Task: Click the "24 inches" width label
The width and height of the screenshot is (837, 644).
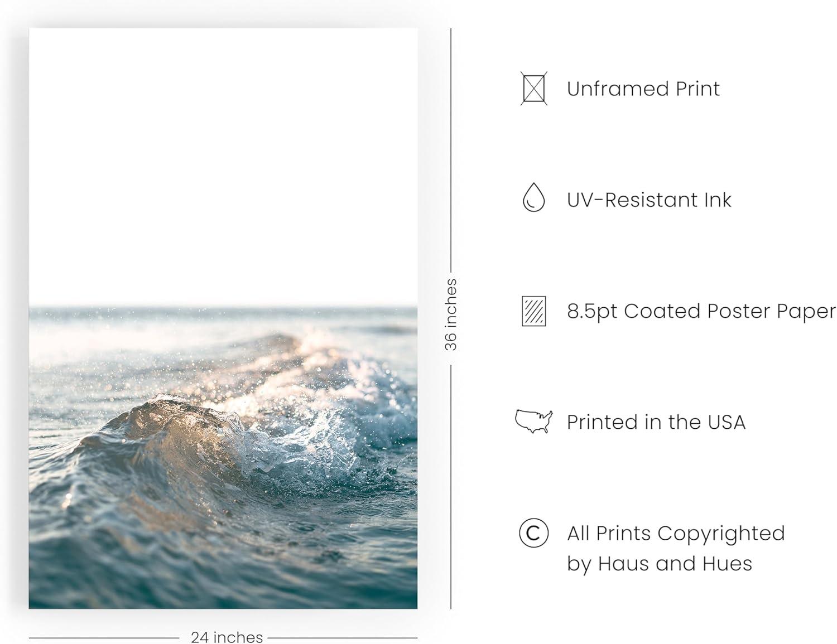Action: (x=227, y=637)
